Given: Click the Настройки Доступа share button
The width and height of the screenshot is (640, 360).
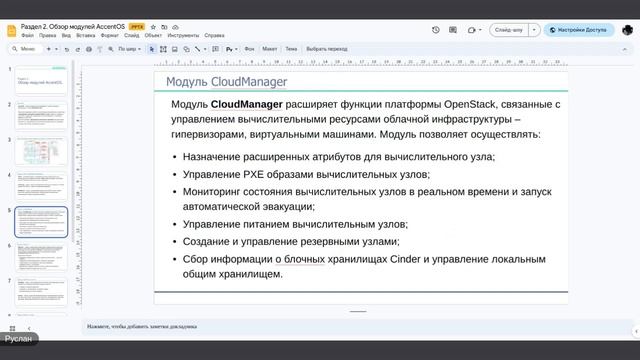Looking at the screenshot, I should [x=578, y=30].
